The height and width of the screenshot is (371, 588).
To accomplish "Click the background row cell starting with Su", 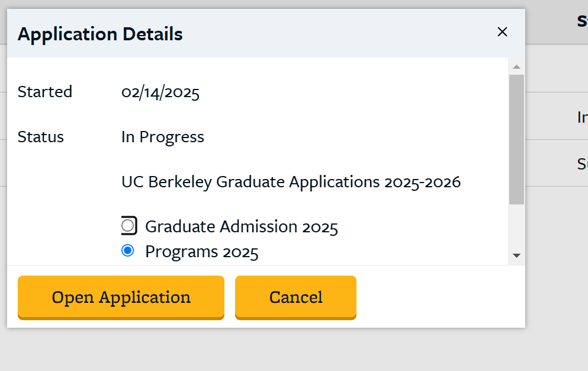I will [582, 163].
